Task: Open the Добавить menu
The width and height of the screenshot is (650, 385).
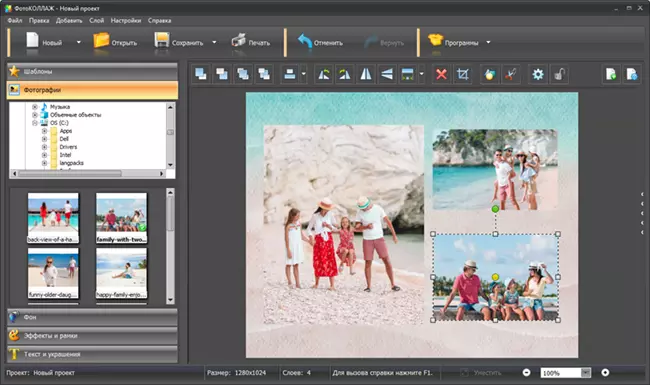Action: pyautogui.click(x=69, y=20)
